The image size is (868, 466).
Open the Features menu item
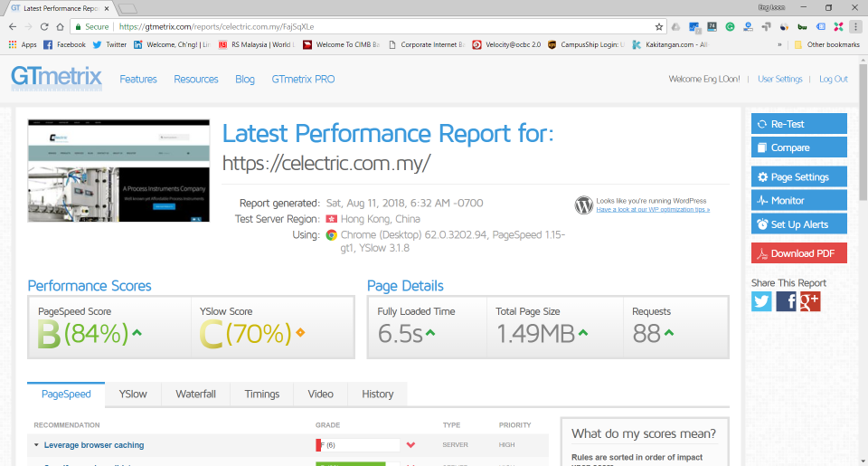click(138, 80)
